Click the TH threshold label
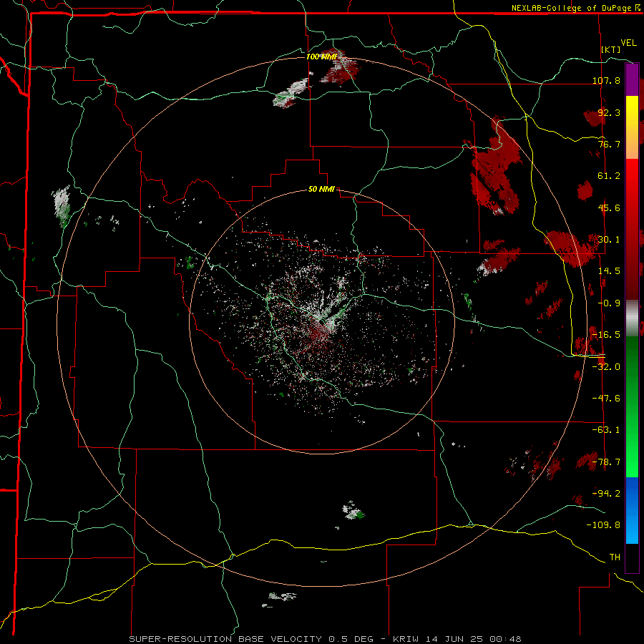Image resolution: width=644 pixels, height=644 pixels. (615, 557)
